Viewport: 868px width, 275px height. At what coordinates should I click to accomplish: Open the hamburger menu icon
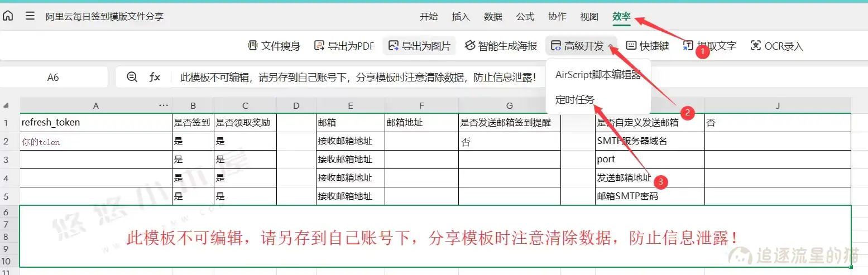(30, 16)
